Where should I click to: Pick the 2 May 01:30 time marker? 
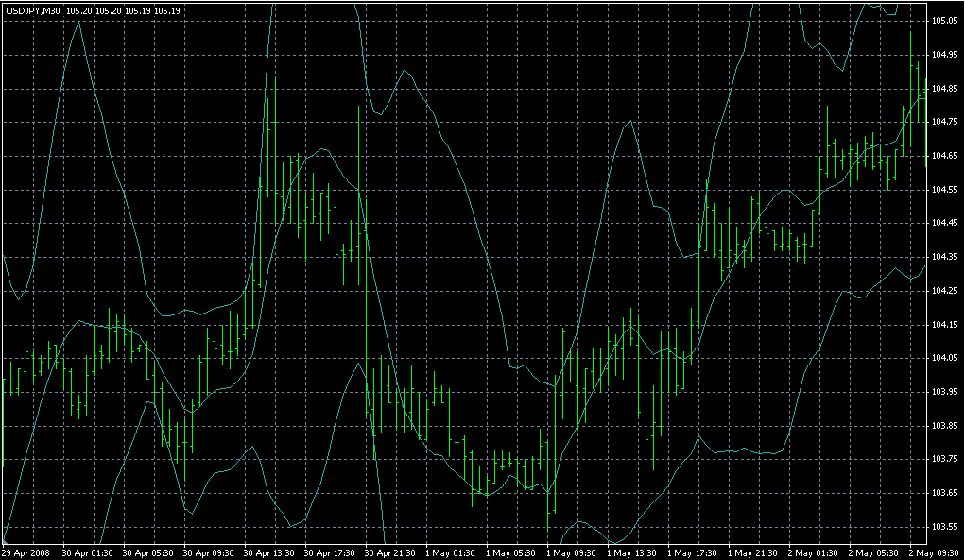813,552
